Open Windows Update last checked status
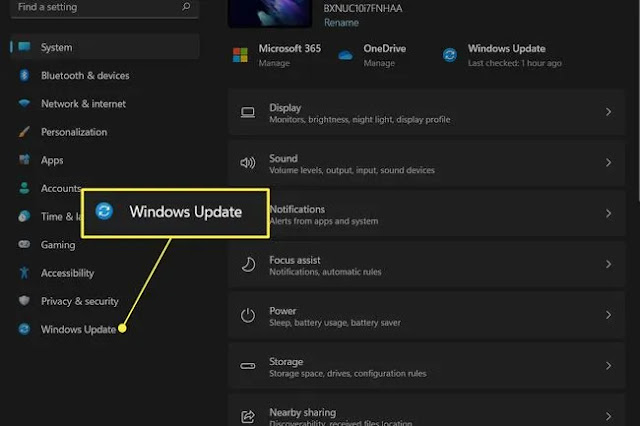Screen dimensions: 640x426 pyautogui.click(x=515, y=63)
